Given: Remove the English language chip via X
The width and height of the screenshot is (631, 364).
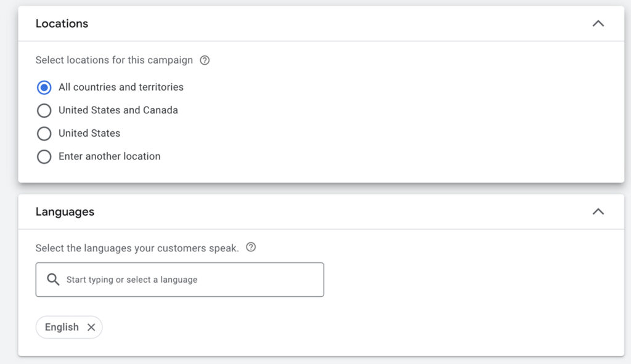Looking at the screenshot, I should click(x=91, y=327).
